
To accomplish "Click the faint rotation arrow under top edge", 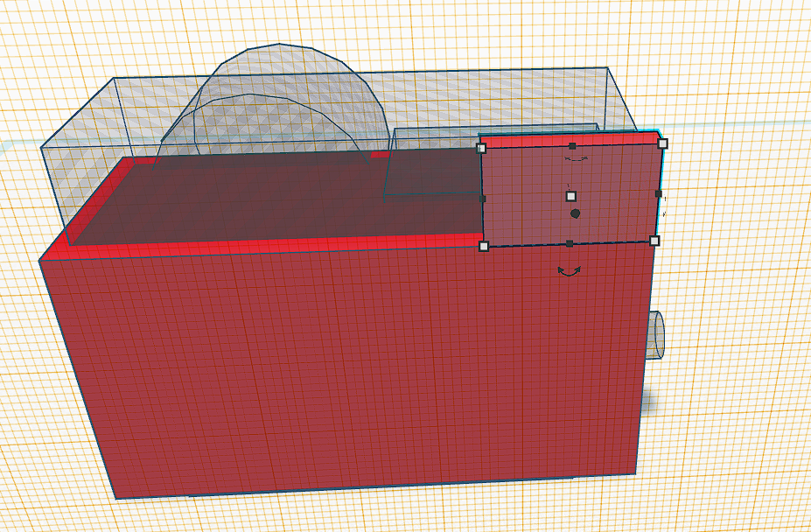I will [576, 158].
